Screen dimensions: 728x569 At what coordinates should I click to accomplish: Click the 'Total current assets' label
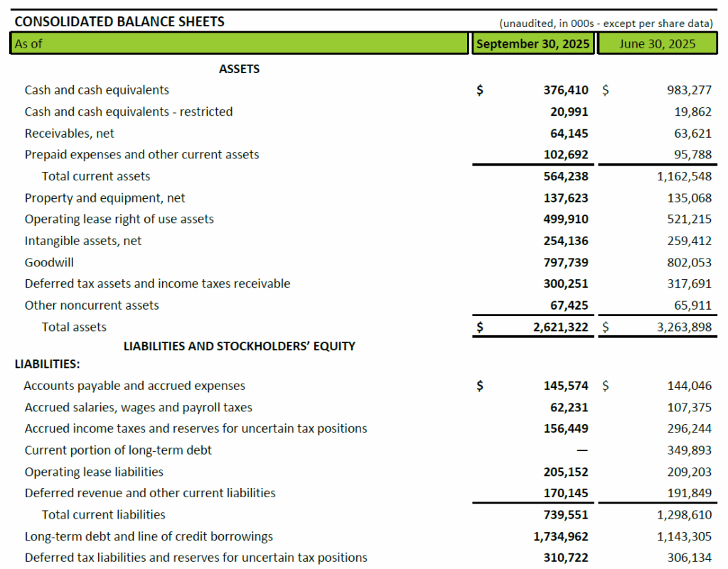(96, 176)
